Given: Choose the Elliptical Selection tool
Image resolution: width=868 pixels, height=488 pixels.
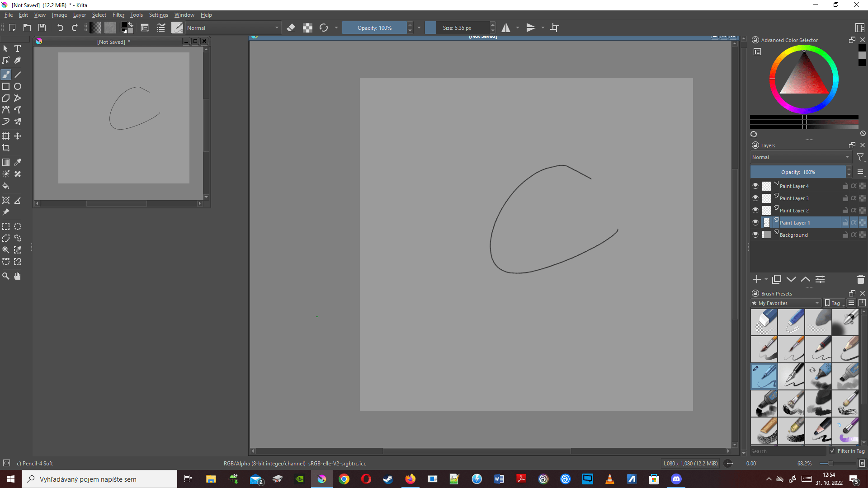Looking at the screenshot, I should point(18,226).
